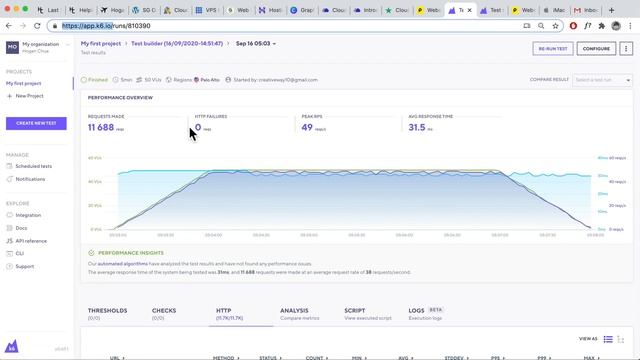Open the Chrome profile avatar
The image size is (640, 360).
616,26
